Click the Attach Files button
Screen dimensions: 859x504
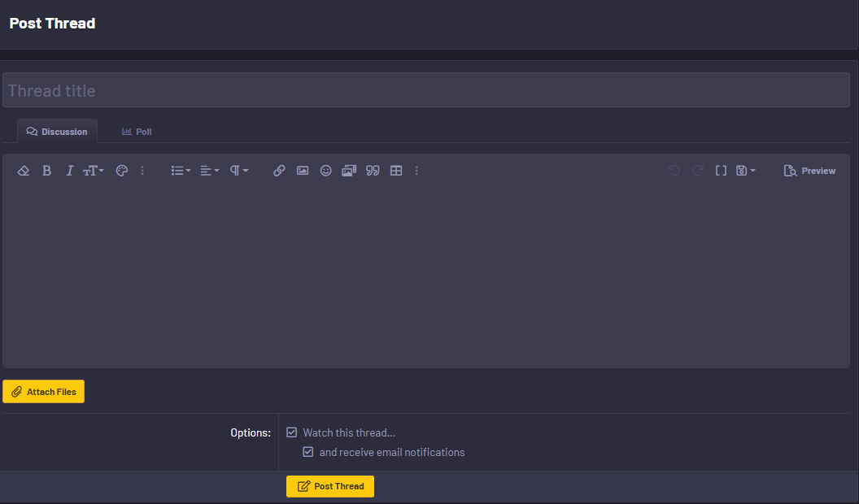click(x=43, y=391)
